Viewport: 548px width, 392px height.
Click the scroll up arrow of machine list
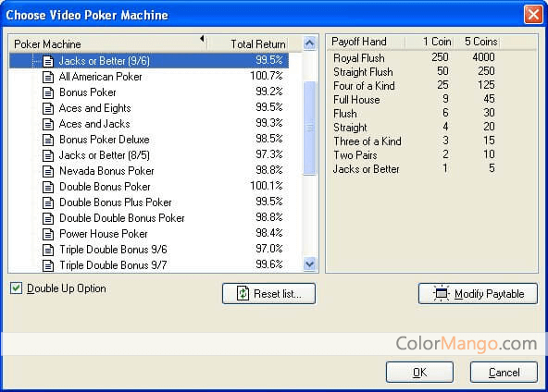[309, 43]
